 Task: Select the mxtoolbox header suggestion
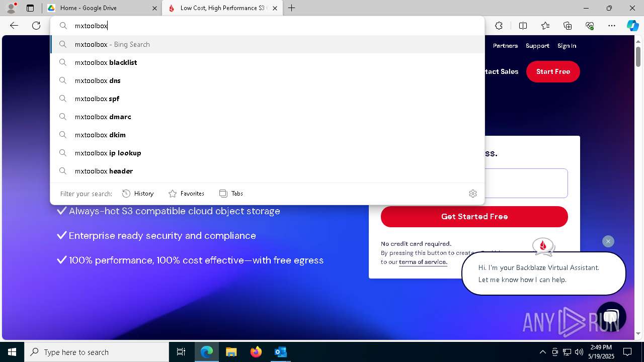point(267,171)
